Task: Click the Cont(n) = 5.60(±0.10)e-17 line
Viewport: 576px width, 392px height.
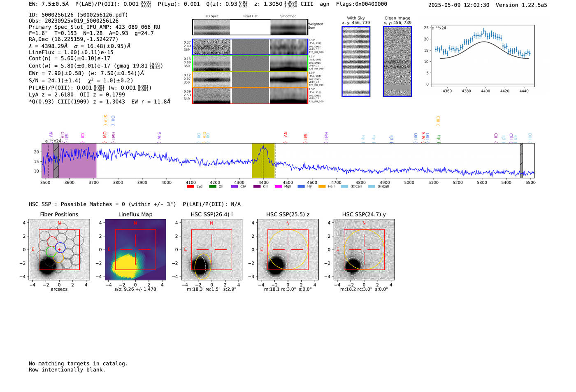Action: pyautogui.click(x=70, y=59)
